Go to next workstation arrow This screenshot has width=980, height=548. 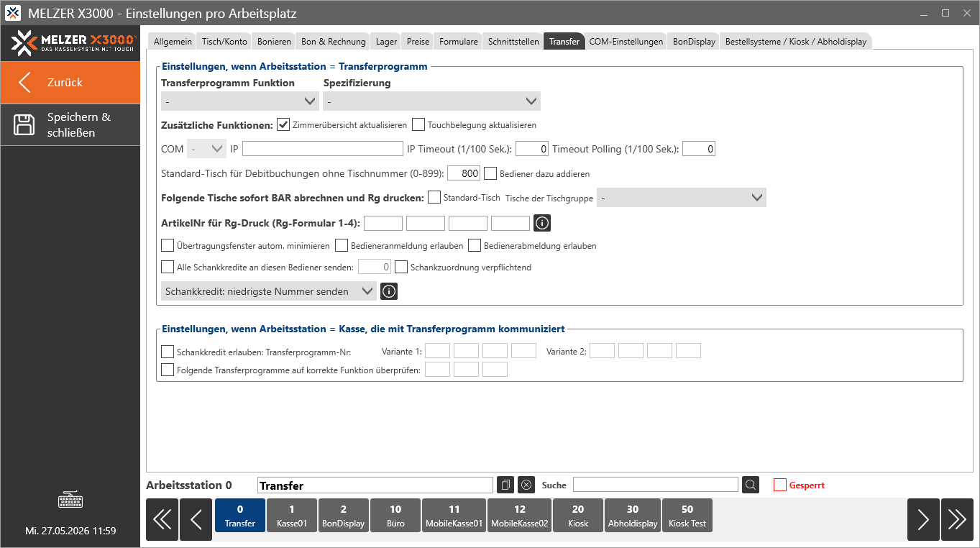pos(923,519)
